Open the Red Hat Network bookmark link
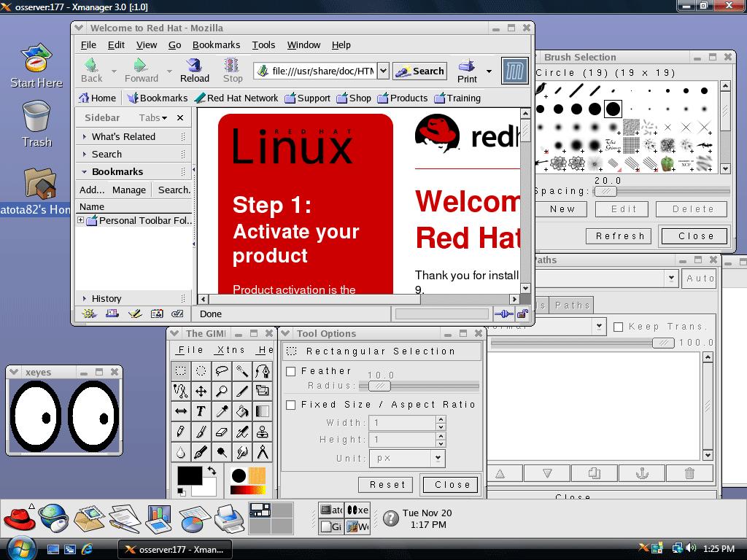The image size is (747, 560). coord(236,98)
